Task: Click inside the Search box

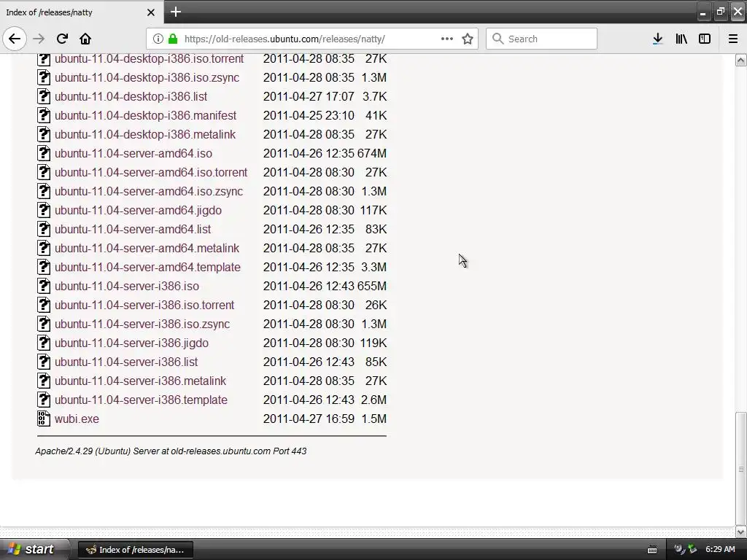Action: [541, 39]
